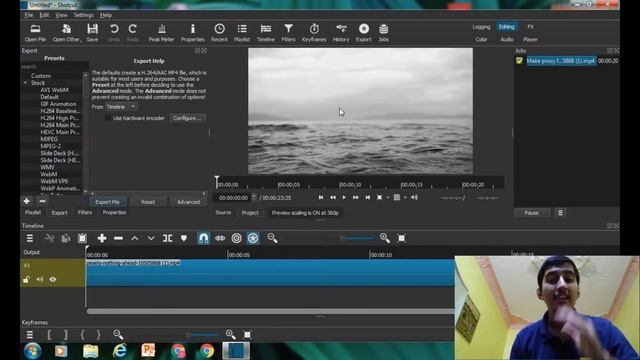Toggle ripple all tracks button
640x360 pixels.
click(x=253, y=238)
